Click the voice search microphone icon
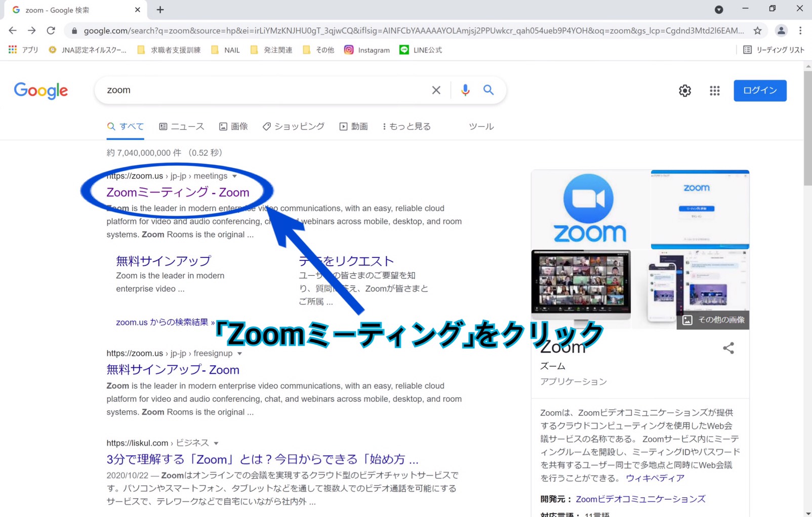 click(465, 90)
